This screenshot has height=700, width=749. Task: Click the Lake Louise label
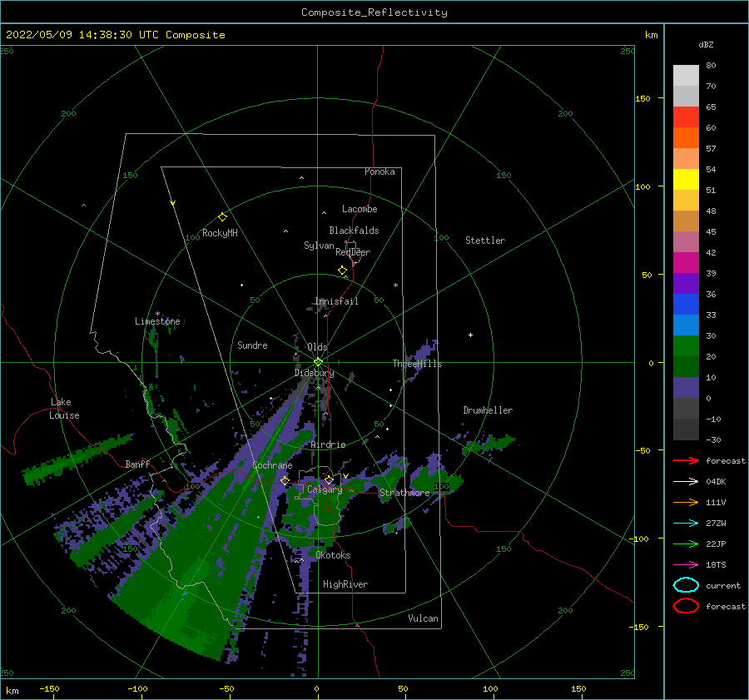pos(64,409)
